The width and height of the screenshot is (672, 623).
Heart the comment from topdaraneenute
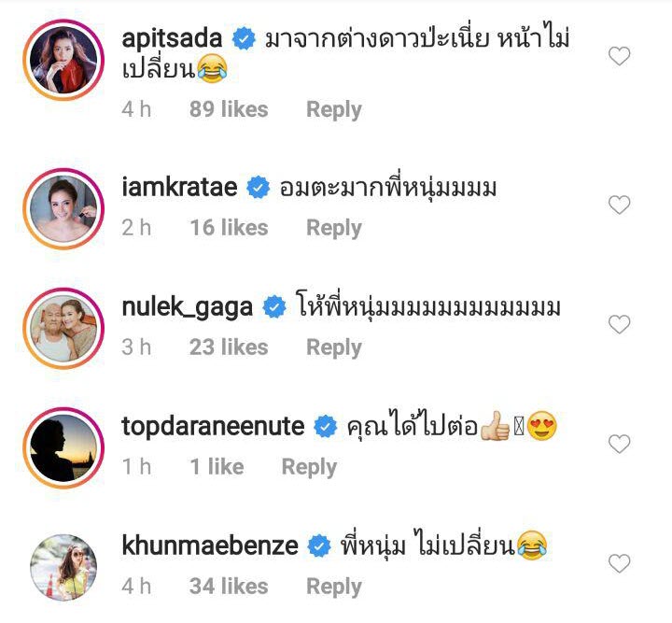(619, 444)
